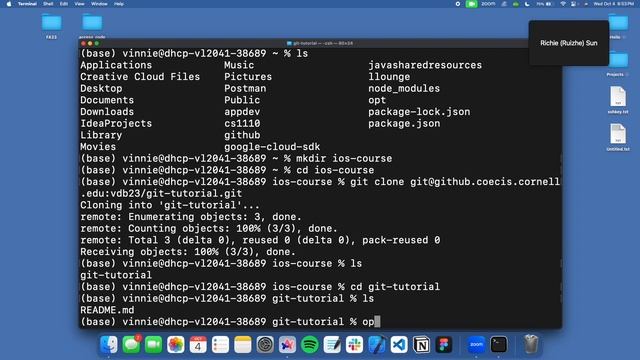Open Reminders app in the dock
Screen dimensions: 640x360
220,345
